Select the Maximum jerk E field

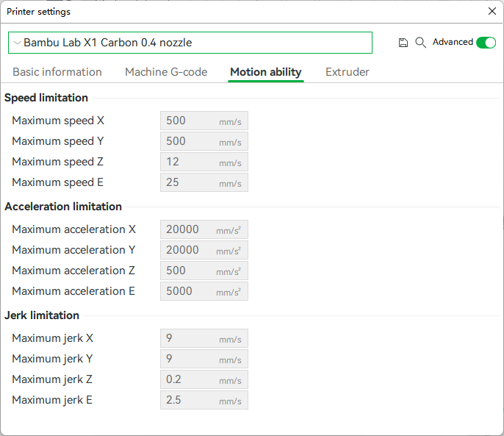tap(204, 400)
